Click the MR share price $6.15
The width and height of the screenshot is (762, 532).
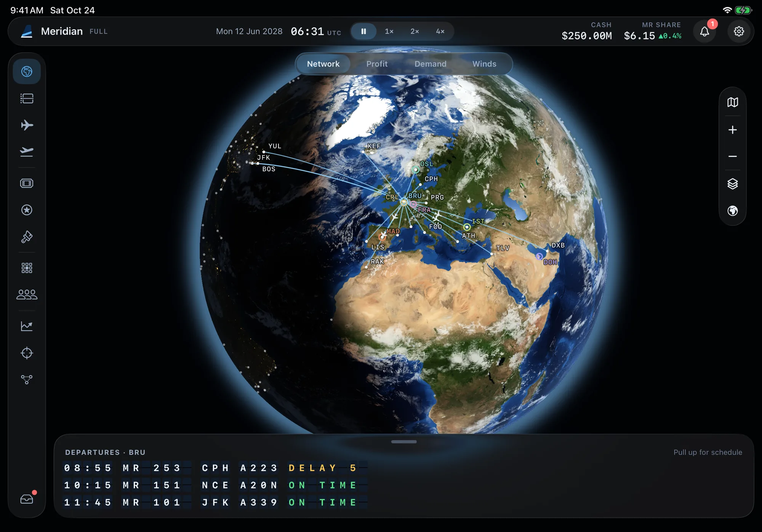click(639, 36)
